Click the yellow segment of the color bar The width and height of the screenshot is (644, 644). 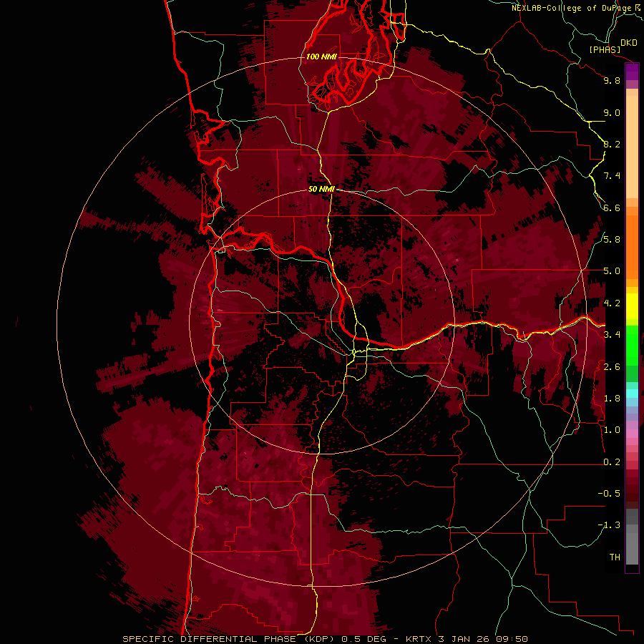click(x=632, y=306)
